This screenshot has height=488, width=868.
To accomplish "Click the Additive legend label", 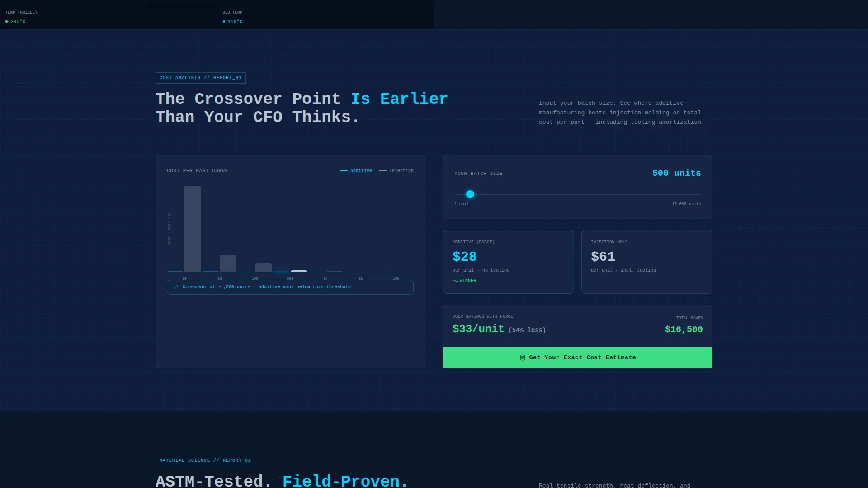I will click(x=361, y=171).
